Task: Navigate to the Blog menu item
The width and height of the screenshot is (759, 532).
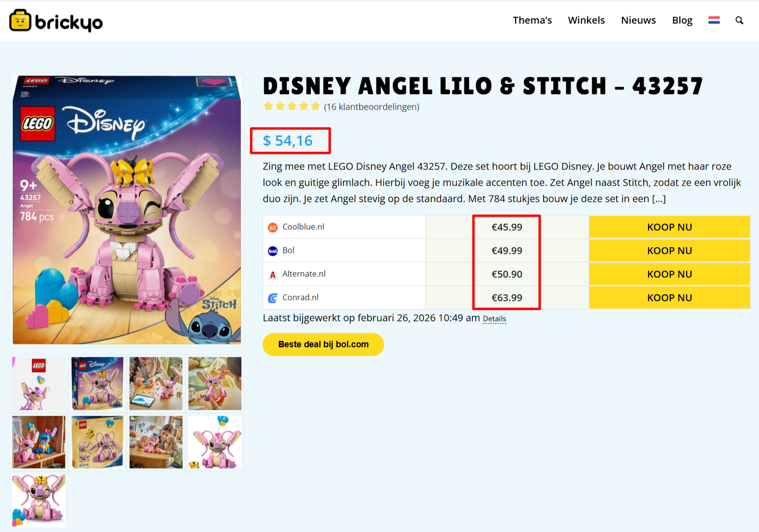Action: click(x=682, y=20)
